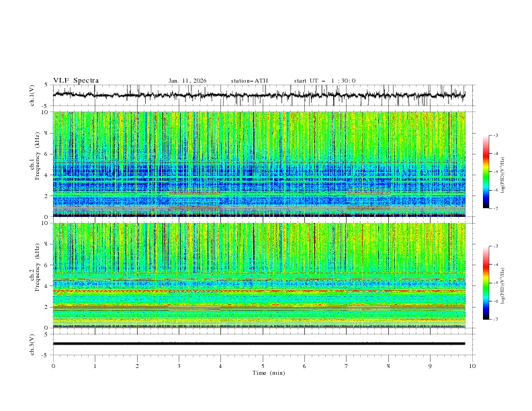Click time axis tick label '0'
Image resolution: width=532 pixels, height=411 pixels.
[x=53, y=366]
